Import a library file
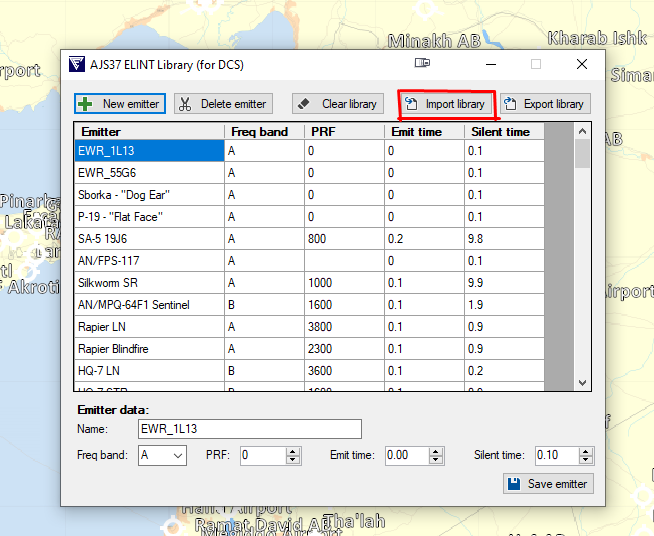The width and height of the screenshot is (654, 536). tap(446, 103)
